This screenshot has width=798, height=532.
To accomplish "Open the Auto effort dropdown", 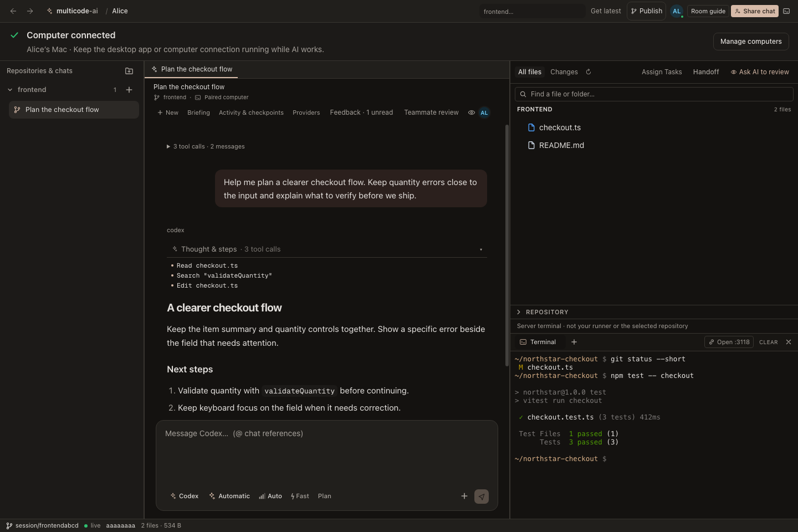I will coord(270,496).
